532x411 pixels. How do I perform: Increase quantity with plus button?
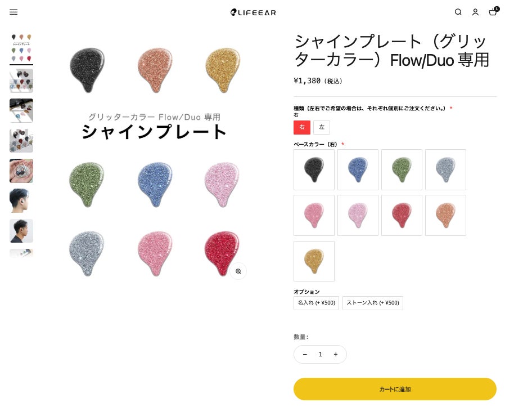click(x=336, y=354)
